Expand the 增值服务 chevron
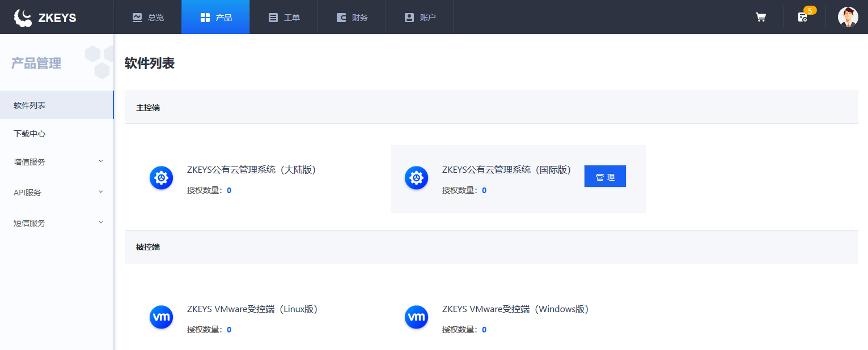Viewport: 868px width, 350px height. tap(101, 161)
